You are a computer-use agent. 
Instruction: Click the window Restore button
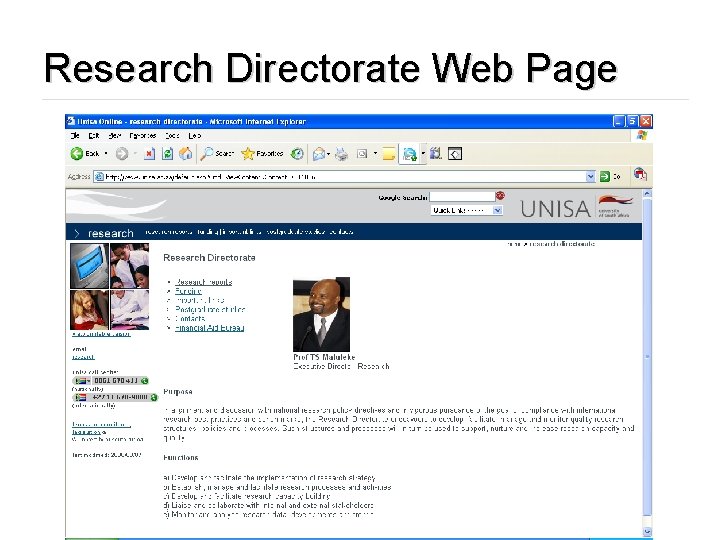(632, 121)
